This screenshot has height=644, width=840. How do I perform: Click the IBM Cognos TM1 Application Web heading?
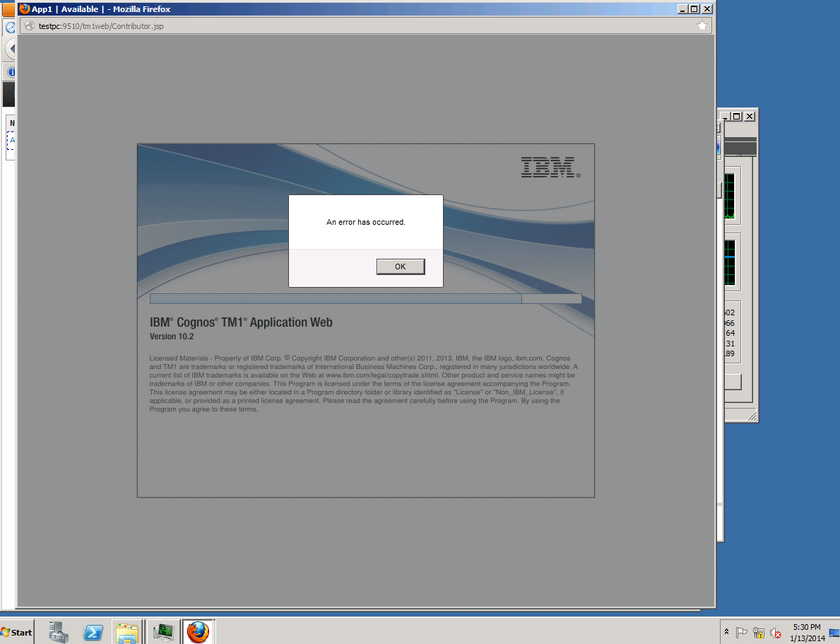241,322
